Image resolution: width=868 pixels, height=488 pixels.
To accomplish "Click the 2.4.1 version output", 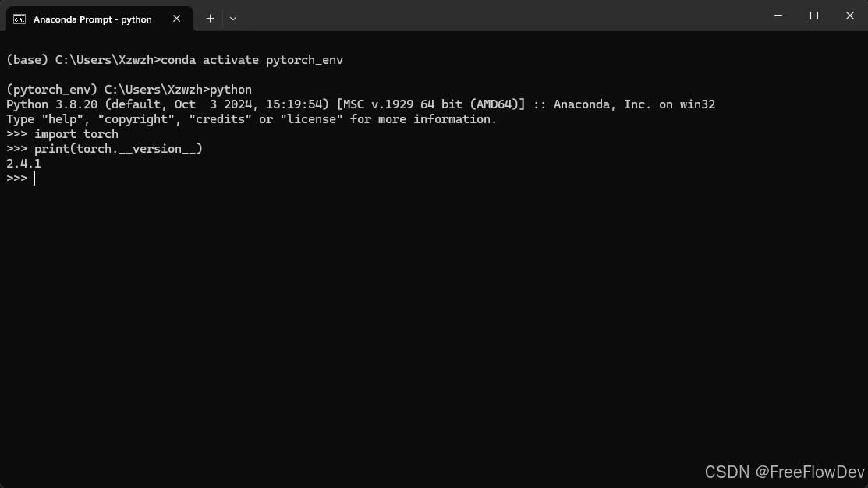I will pos(23,164).
